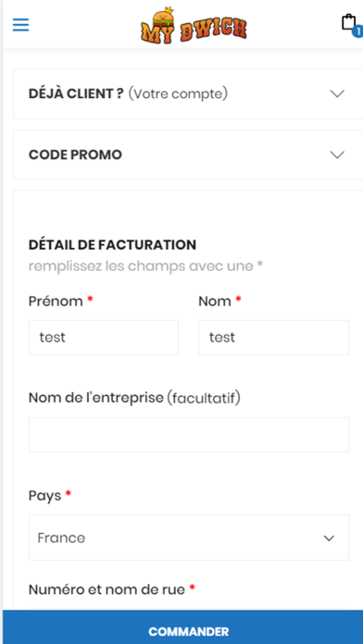The image size is (363, 644).
Task: Open the shopping bag cart icon
Action: coord(348,22)
